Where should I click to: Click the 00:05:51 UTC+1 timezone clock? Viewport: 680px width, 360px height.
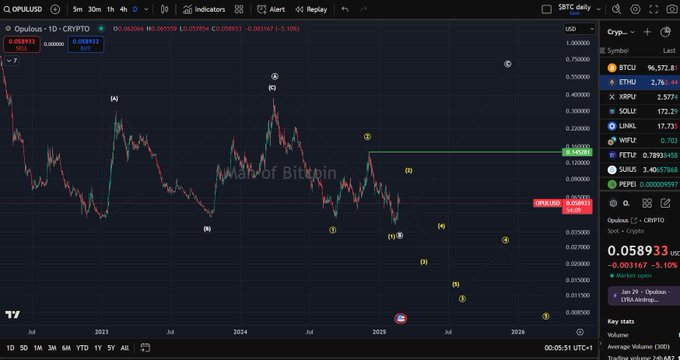coord(569,348)
